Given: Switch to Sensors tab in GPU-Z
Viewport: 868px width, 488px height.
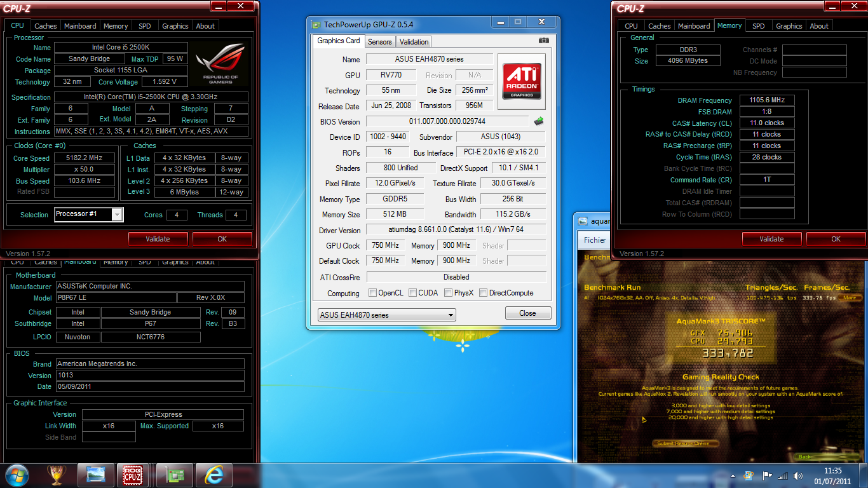Looking at the screenshot, I should click(x=380, y=41).
